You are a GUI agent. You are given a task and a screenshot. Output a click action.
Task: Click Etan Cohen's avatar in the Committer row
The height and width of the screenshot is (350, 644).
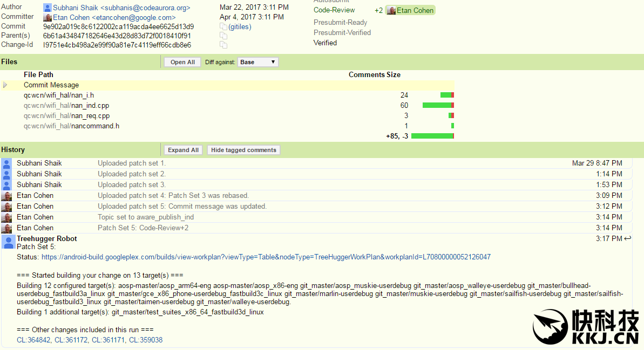(48, 17)
